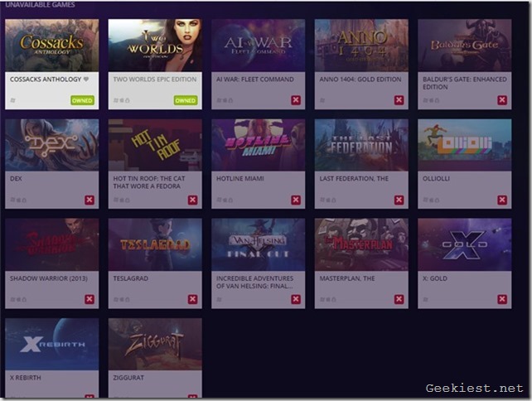This screenshot has width=532, height=401.
Task: Open the Last Federation, The title link
Action: [x=355, y=179]
